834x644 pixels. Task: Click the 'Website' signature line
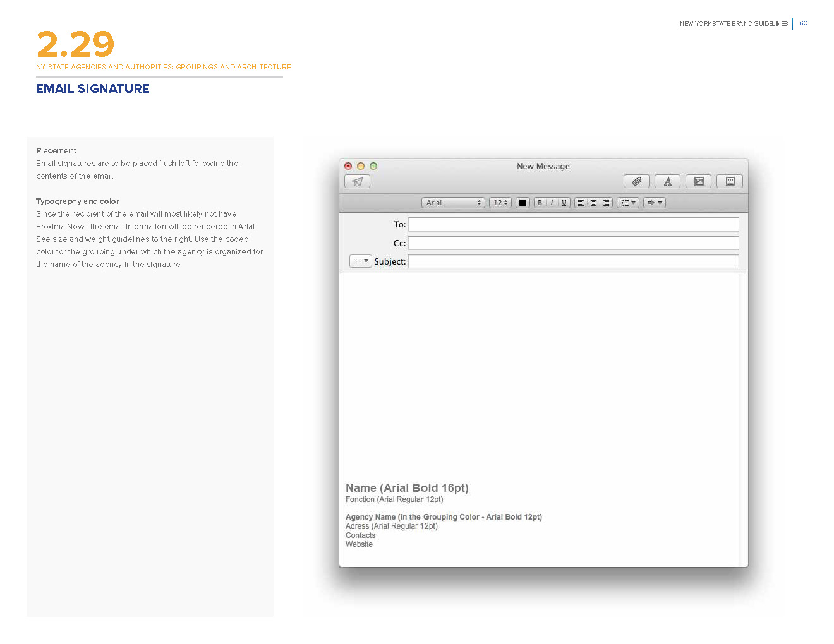click(359, 544)
